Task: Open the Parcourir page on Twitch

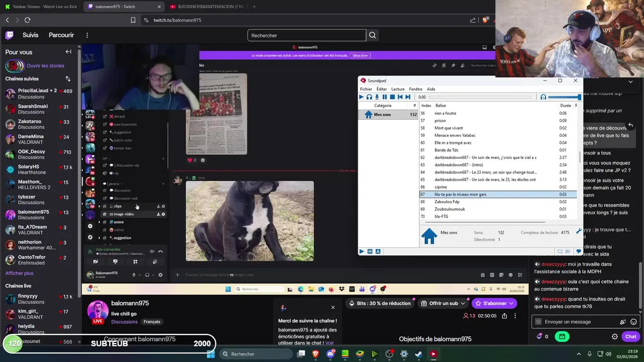Action: [x=61, y=35]
